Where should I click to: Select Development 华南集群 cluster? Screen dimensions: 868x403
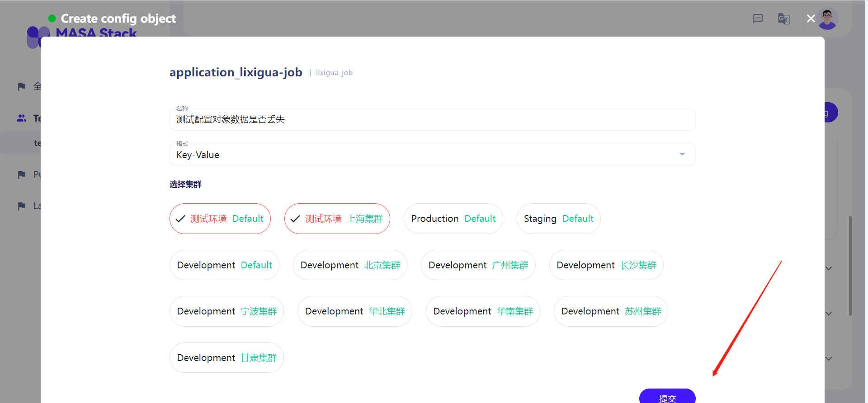tap(483, 311)
